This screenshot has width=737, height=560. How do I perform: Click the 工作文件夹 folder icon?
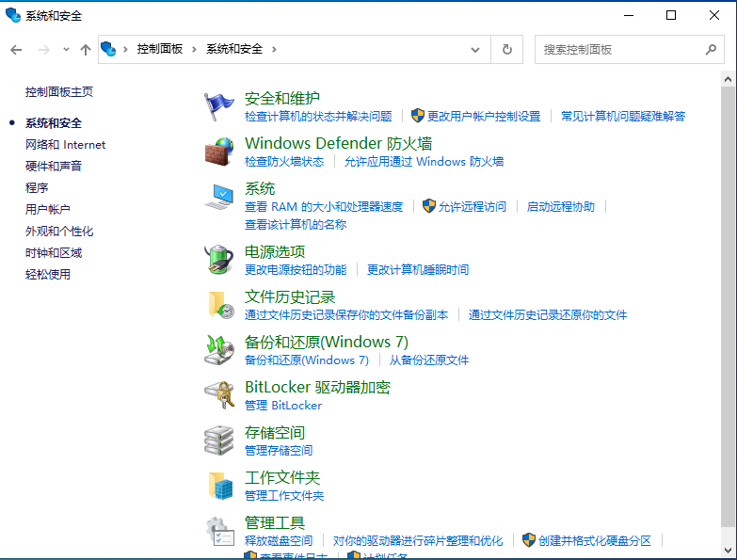point(219,486)
